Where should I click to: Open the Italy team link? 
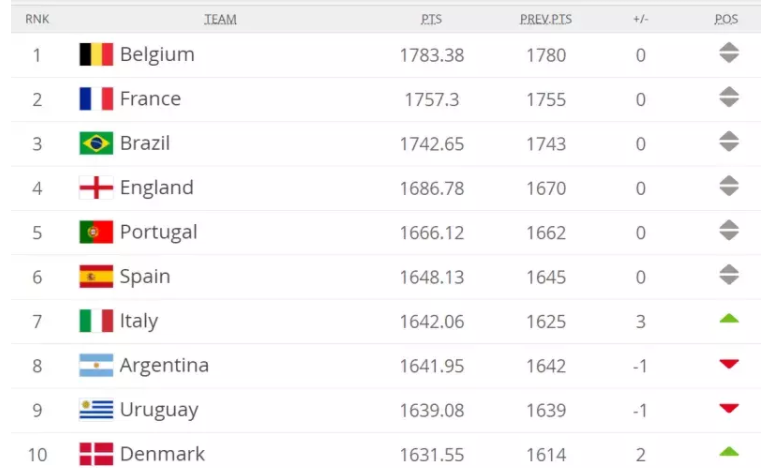coord(139,321)
